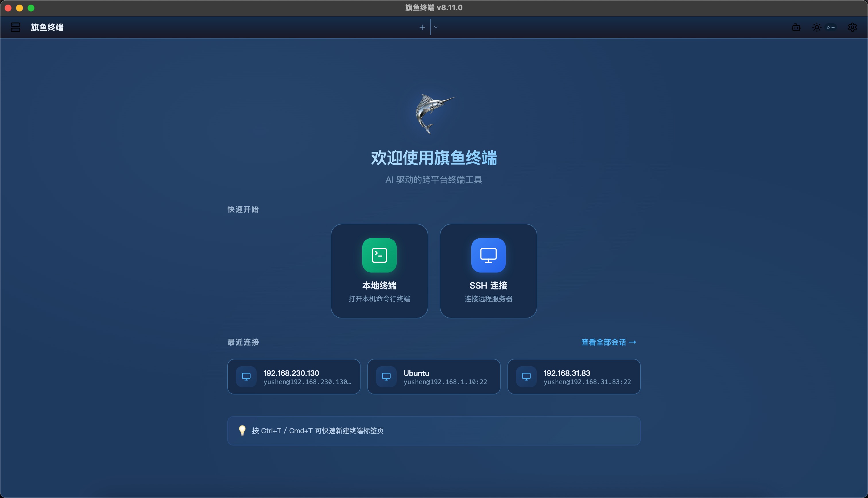Click the 旗鱼终端 title in the top bar
The height and width of the screenshot is (498, 868).
[x=47, y=28]
